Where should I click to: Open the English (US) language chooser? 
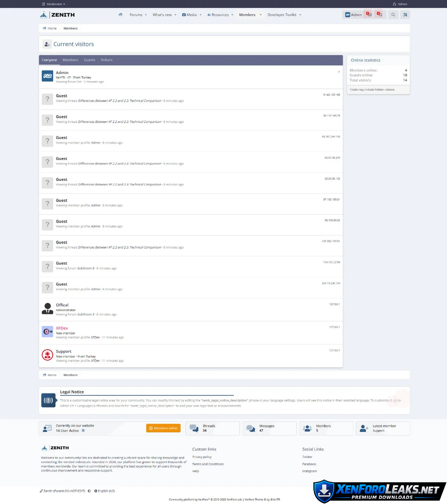tap(105, 491)
